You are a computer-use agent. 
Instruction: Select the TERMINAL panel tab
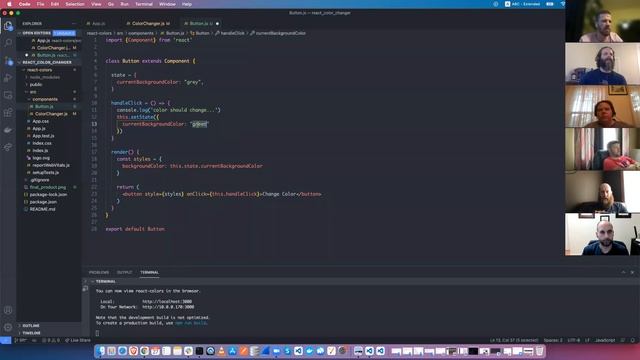[149, 272]
